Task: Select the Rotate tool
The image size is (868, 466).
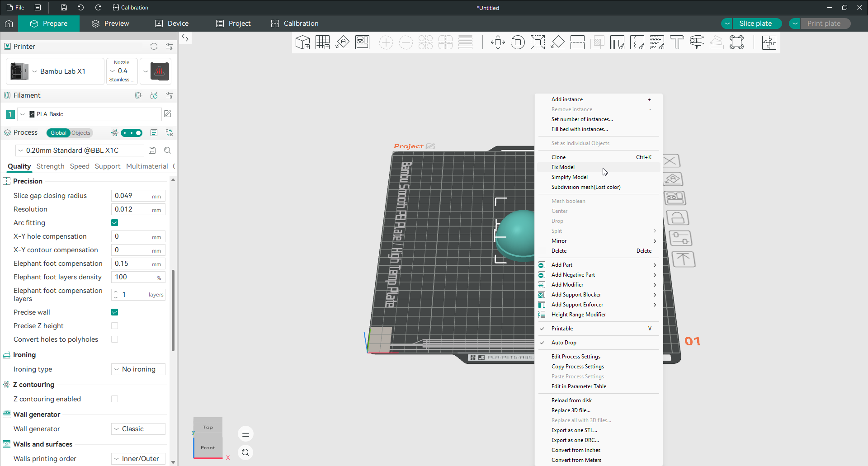Action: click(518, 42)
